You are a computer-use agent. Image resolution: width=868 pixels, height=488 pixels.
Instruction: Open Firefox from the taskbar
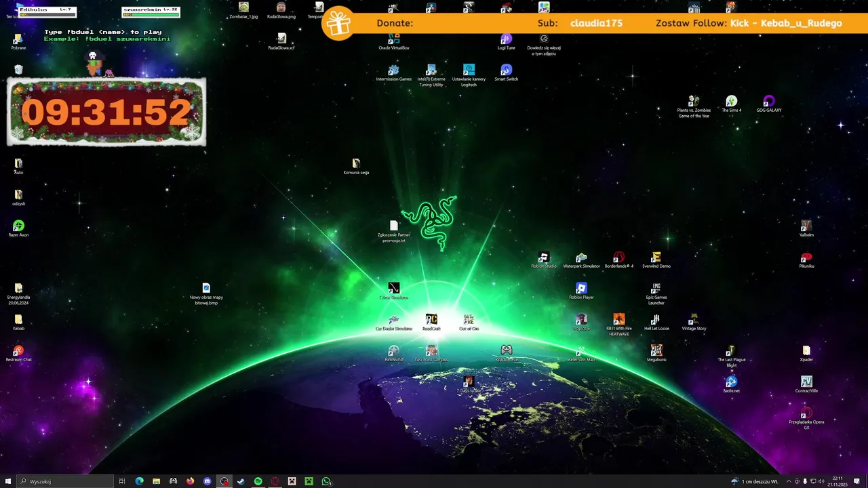coord(190,481)
